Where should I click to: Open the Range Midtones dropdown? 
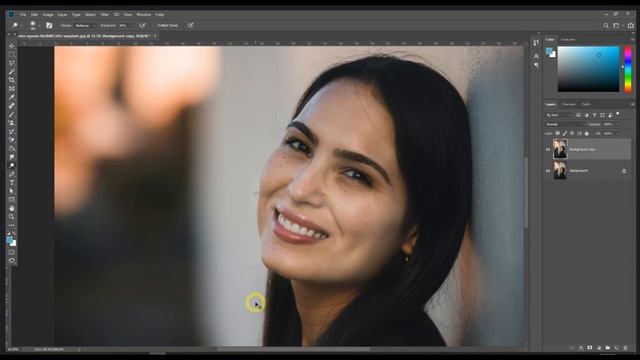coord(84,25)
